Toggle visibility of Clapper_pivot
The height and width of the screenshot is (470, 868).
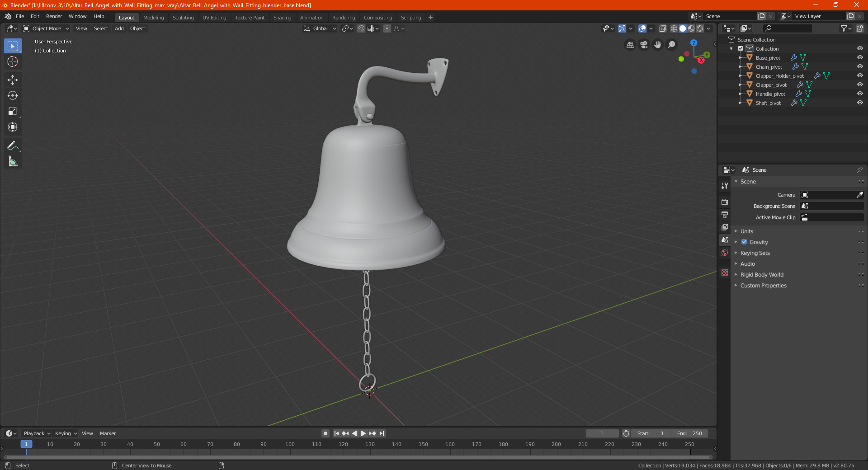(860, 85)
